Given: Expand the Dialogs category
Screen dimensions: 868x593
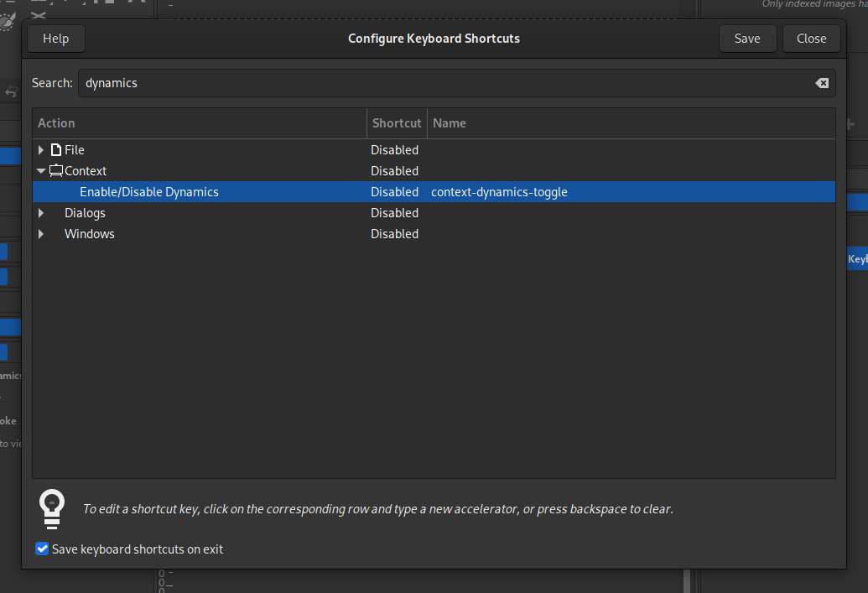Looking at the screenshot, I should [40, 212].
